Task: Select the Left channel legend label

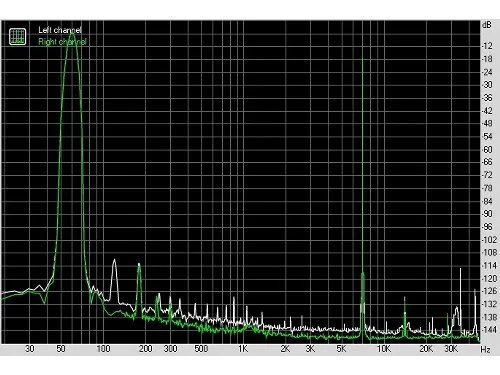Action: point(60,30)
